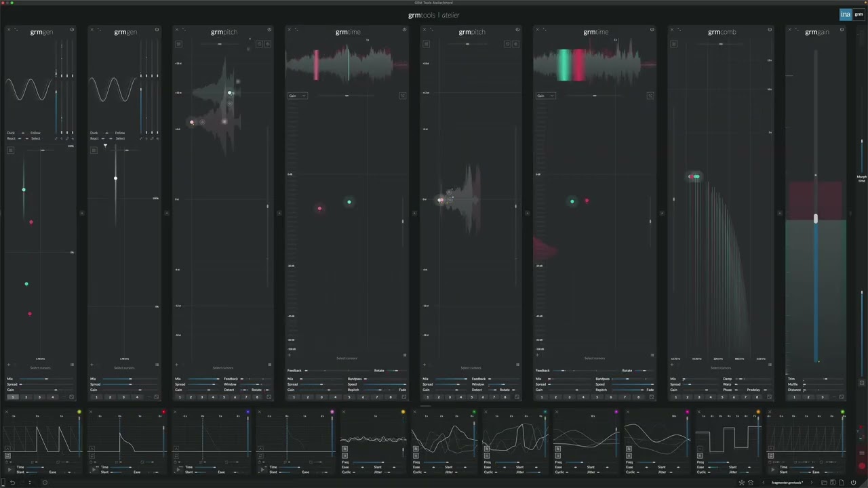Click the grid icon at the left grmpitch top-left
The image size is (868, 488).
click(x=178, y=43)
